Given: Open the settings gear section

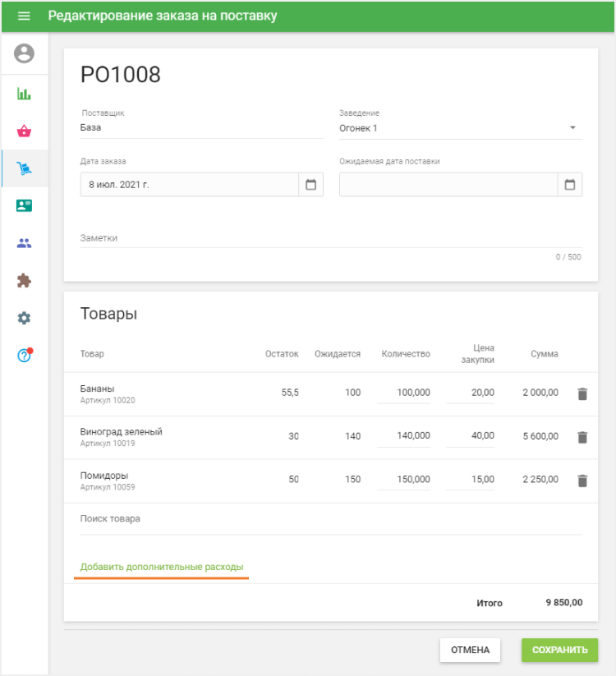Looking at the screenshot, I should (25, 318).
